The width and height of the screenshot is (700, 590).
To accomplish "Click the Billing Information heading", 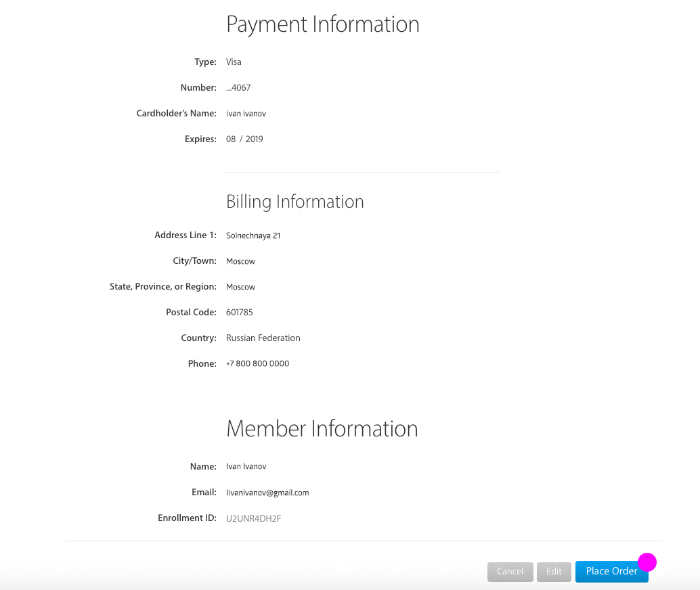I will [x=294, y=202].
